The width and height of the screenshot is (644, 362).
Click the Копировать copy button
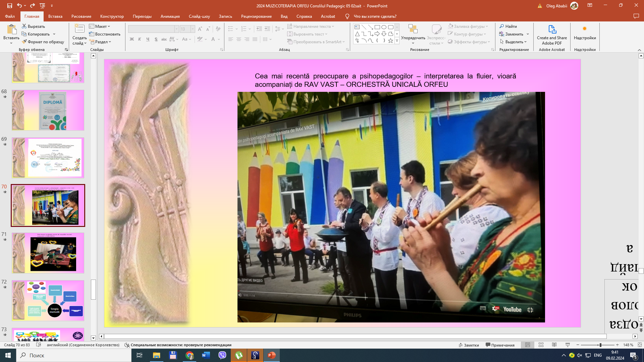point(36,34)
